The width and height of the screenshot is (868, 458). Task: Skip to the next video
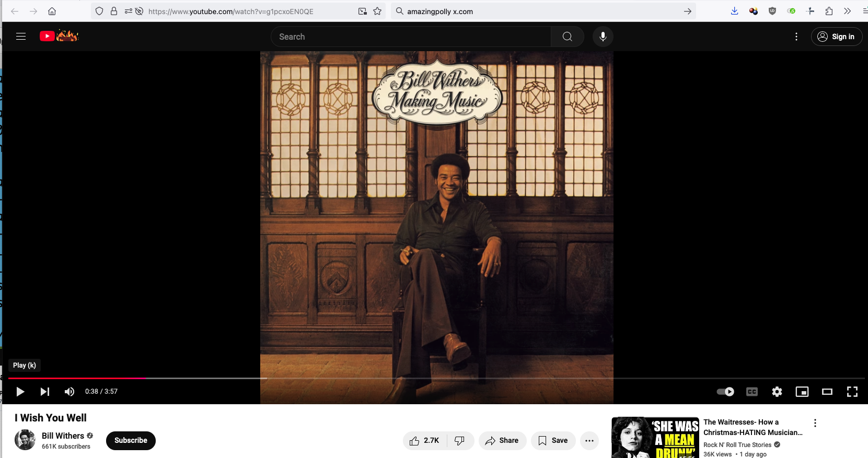point(45,392)
